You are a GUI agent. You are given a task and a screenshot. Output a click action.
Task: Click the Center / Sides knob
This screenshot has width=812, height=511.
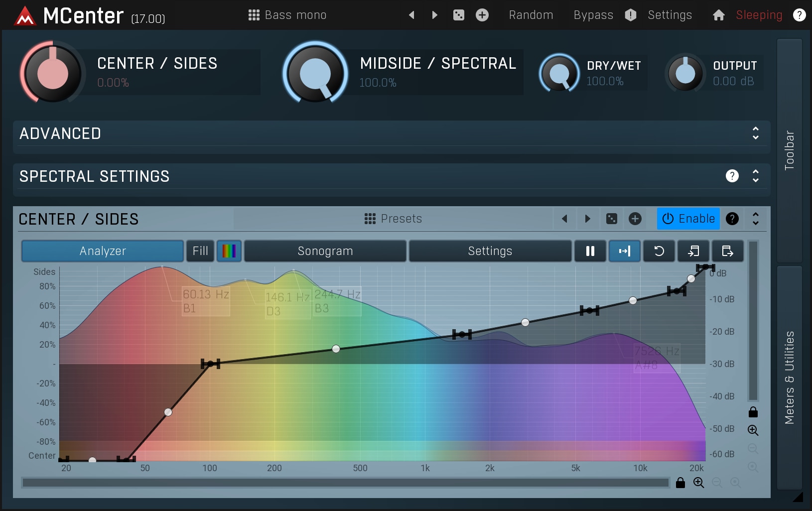(x=52, y=73)
